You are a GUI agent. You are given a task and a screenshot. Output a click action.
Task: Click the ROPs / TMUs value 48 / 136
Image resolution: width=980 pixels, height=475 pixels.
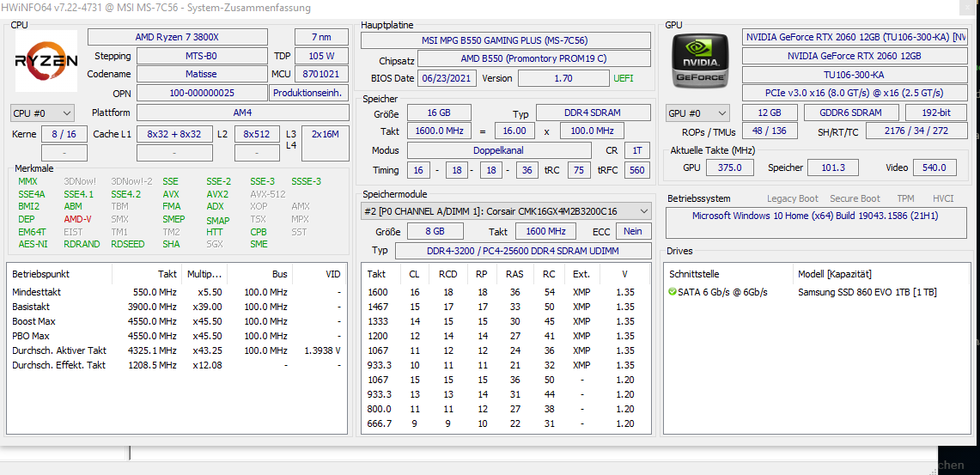click(770, 131)
